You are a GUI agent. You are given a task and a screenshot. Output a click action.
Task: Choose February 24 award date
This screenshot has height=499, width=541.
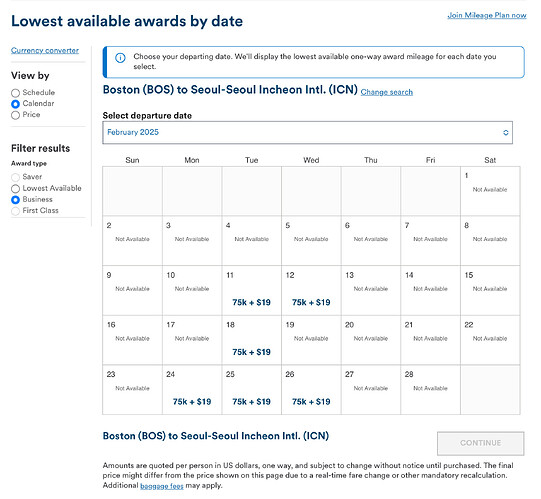tap(192, 390)
